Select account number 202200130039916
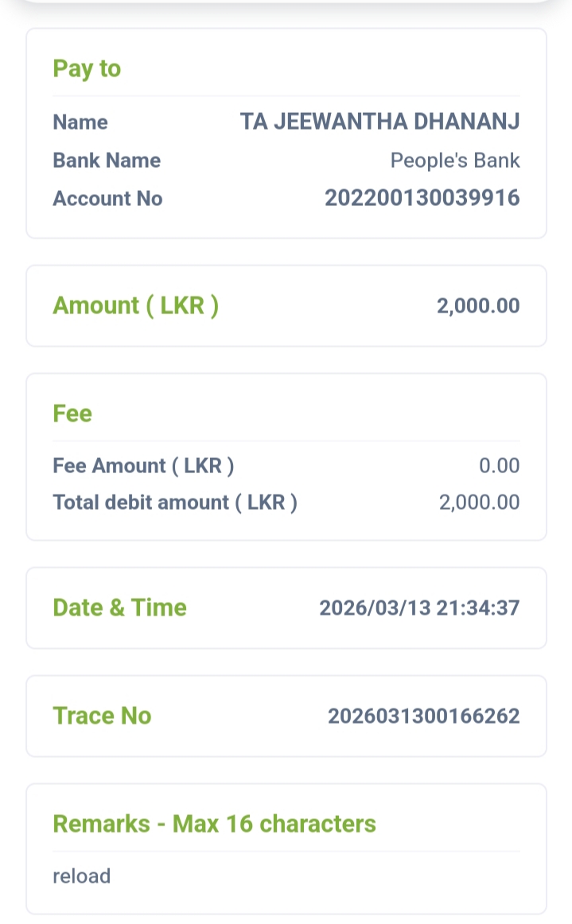Image resolution: width=572 pixels, height=924 pixels. 422,199
